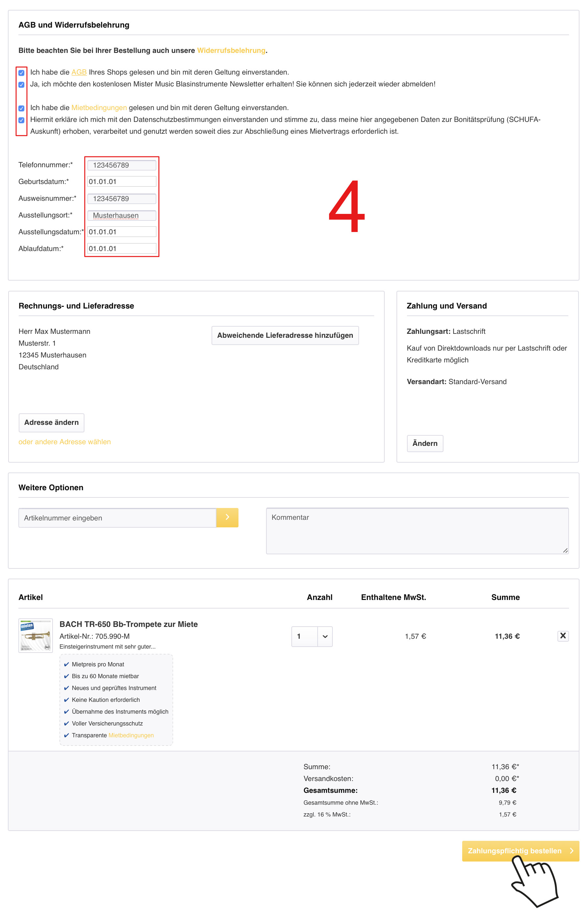Screen dimensions: 588x920
Task: Focus the 'Artikelnummer eingeben' field
Action: (x=117, y=518)
